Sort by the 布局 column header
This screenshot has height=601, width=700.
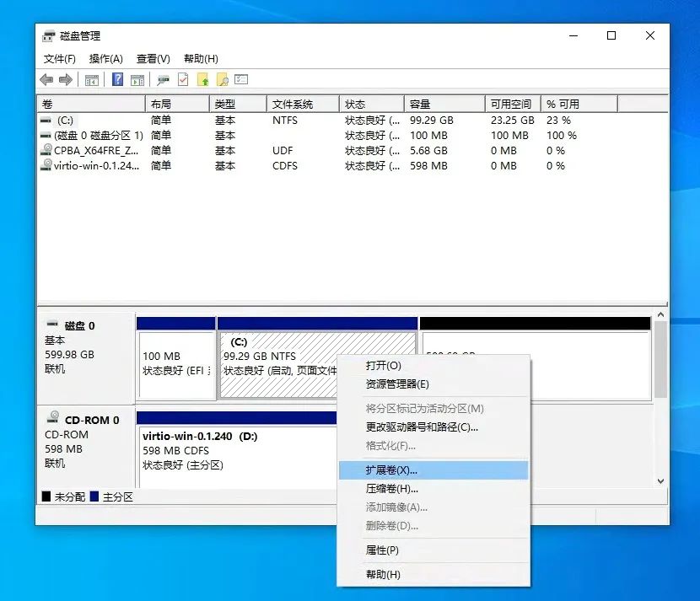177,105
